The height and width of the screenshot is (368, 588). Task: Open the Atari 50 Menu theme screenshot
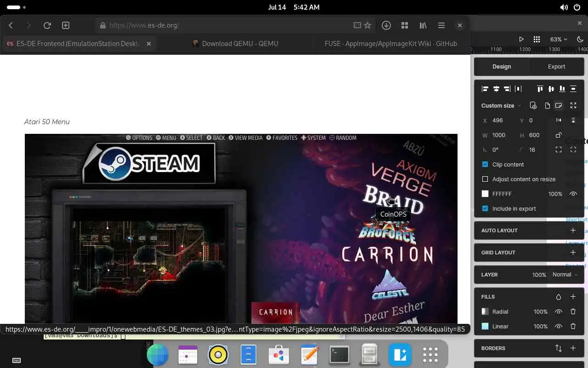[x=241, y=229]
